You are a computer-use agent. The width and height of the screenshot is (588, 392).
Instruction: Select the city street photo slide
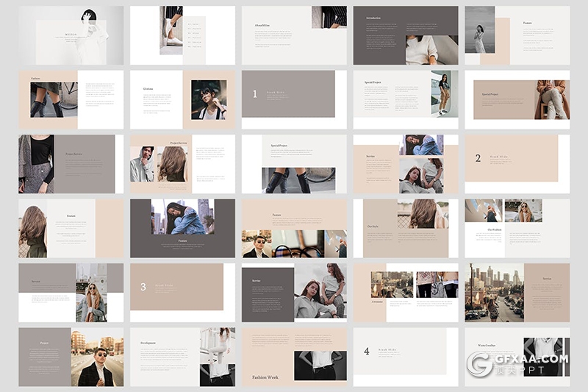tap(517, 293)
